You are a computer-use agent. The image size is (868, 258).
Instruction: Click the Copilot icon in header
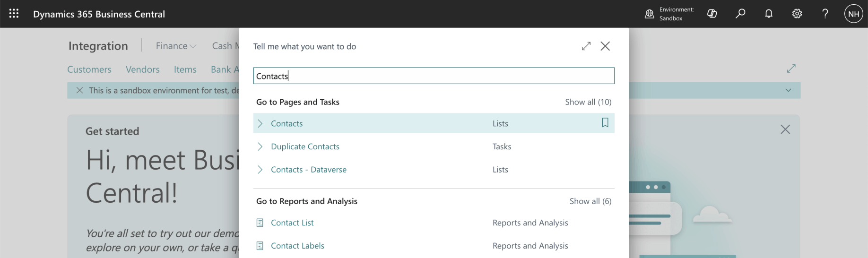[x=712, y=14]
